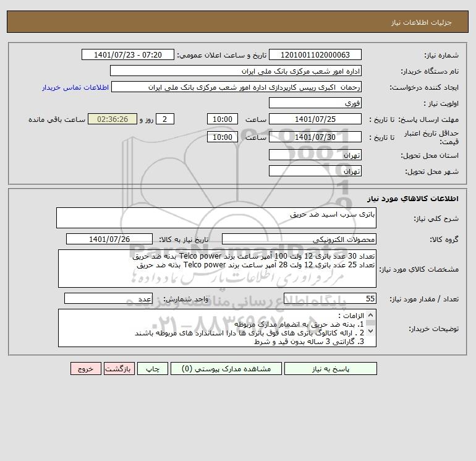Click the price validity time 10:00 field
Viewport: 476px width, 461px height.
(223, 137)
